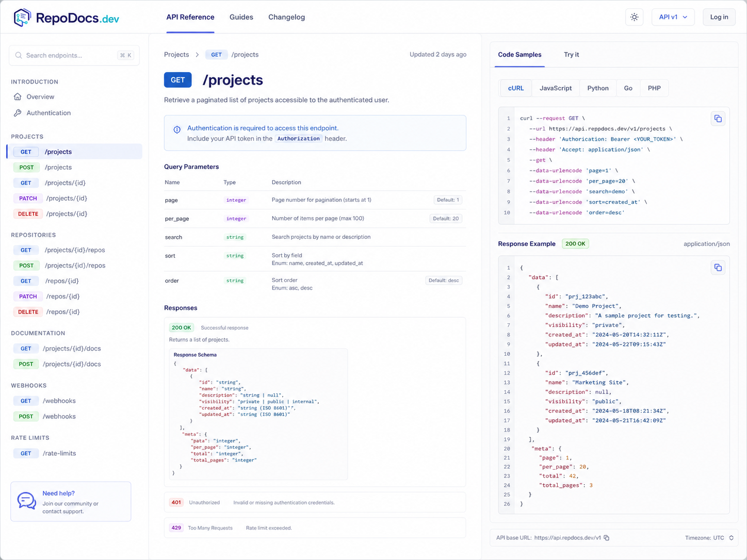Expand the 429 Too Many Requests response
Image resolution: width=747 pixels, height=560 pixels.
pyautogui.click(x=315, y=528)
